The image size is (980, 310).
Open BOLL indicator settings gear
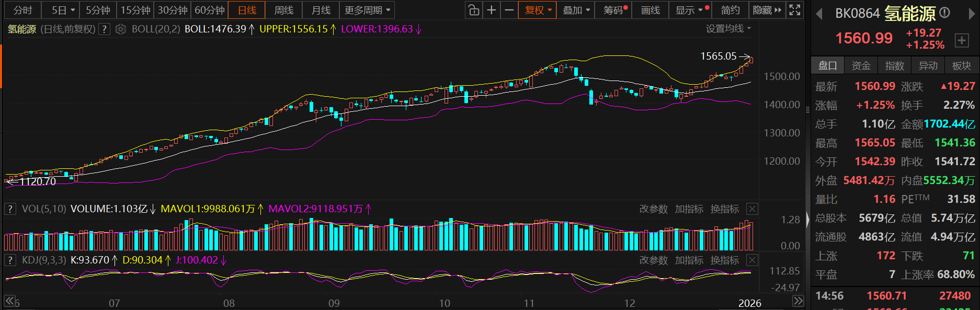pos(121,29)
